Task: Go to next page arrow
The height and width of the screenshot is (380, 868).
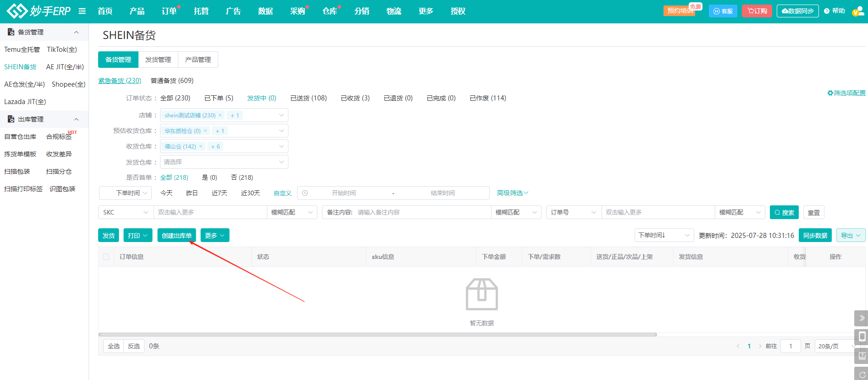Action: (x=760, y=346)
